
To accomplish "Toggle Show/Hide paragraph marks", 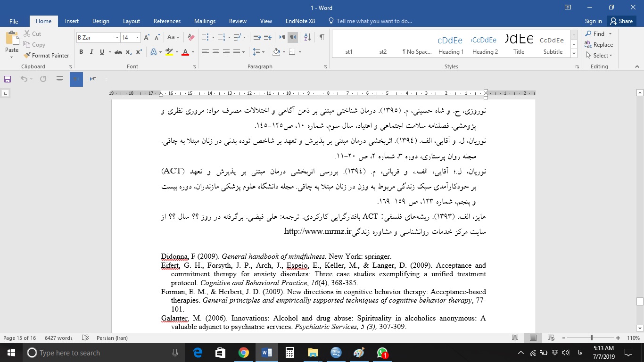I will (x=322, y=37).
